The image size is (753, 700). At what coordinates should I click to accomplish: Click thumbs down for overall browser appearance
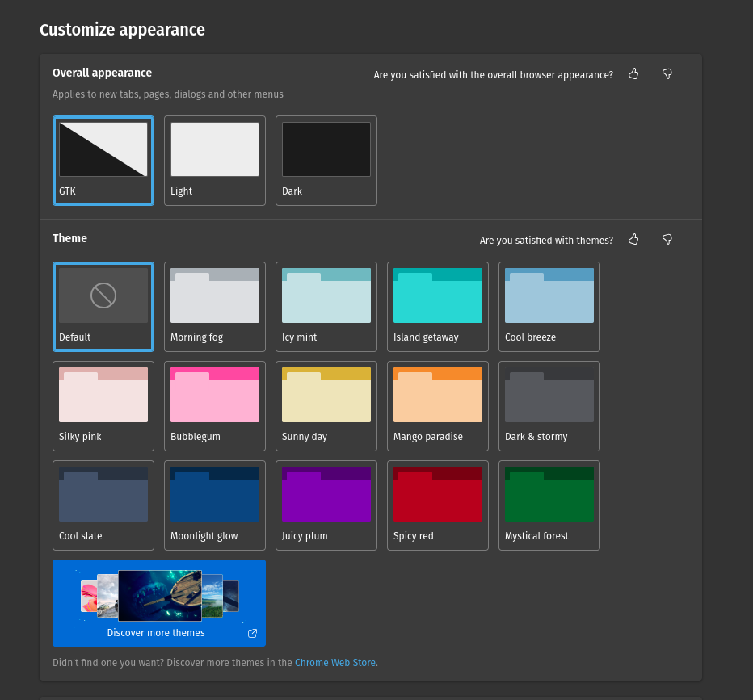(667, 74)
